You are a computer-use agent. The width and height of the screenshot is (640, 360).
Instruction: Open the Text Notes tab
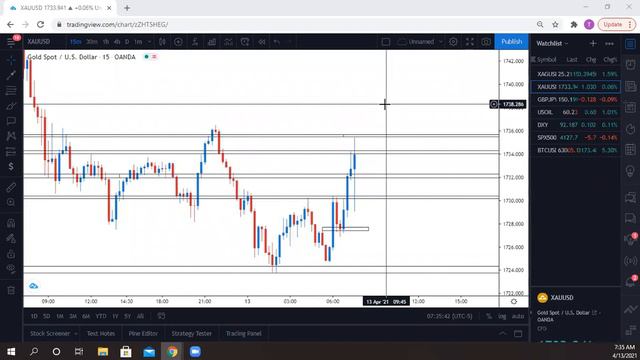click(x=101, y=333)
